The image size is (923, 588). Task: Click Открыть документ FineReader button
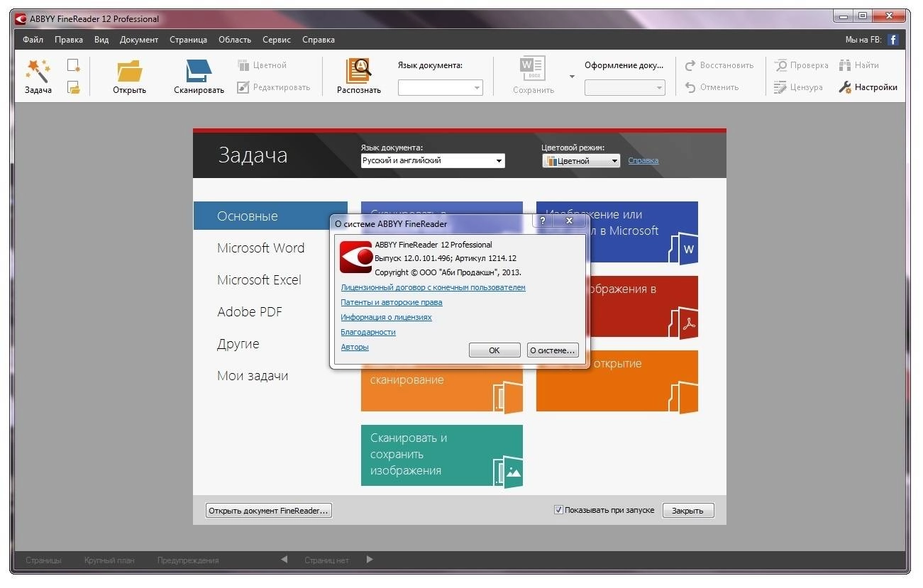[269, 511]
